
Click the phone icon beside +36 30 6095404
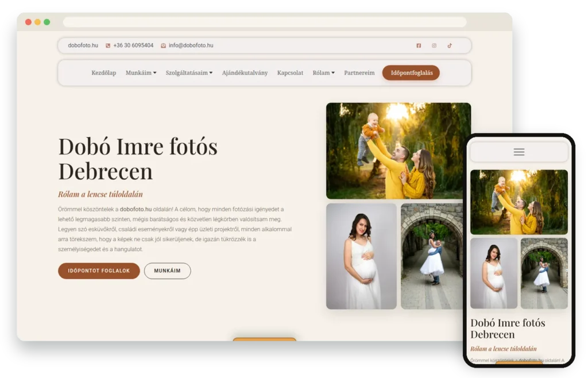tap(108, 45)
